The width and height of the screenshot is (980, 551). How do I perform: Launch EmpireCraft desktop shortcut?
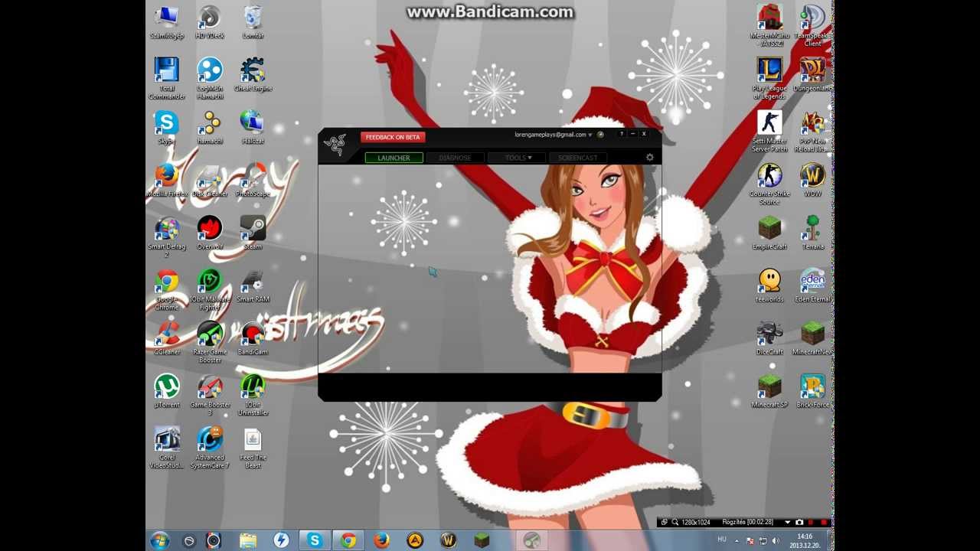769,233
